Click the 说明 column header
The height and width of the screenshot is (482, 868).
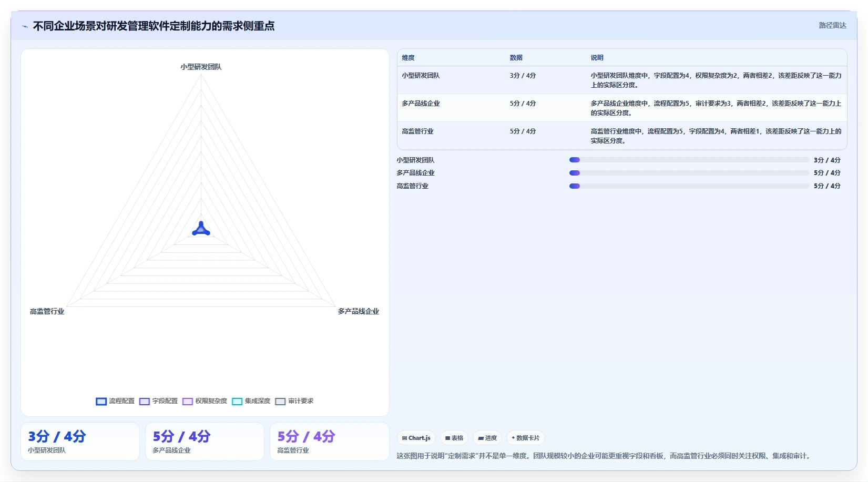tap(597, 58)
